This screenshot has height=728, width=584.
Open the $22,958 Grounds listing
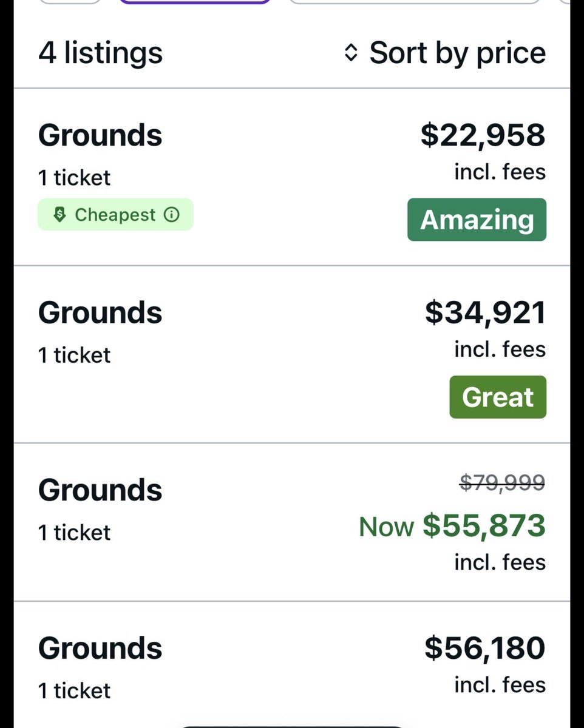[x=292, y=177]
